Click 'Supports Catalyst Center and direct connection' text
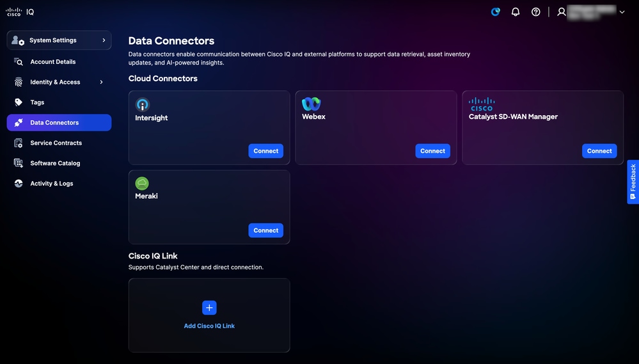The image size is (639, 364). [x=196, y=267]
